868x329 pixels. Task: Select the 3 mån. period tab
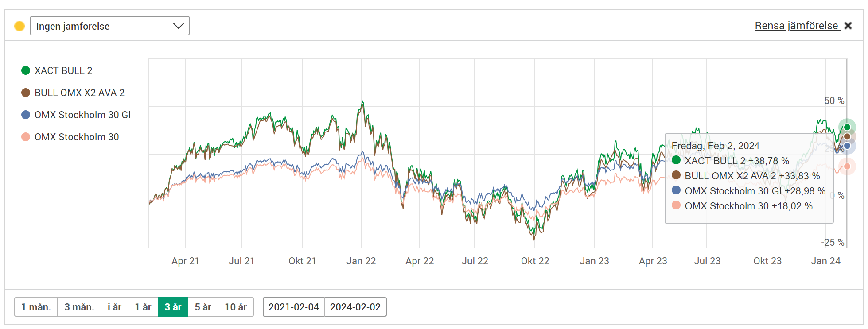click(79, 307)
